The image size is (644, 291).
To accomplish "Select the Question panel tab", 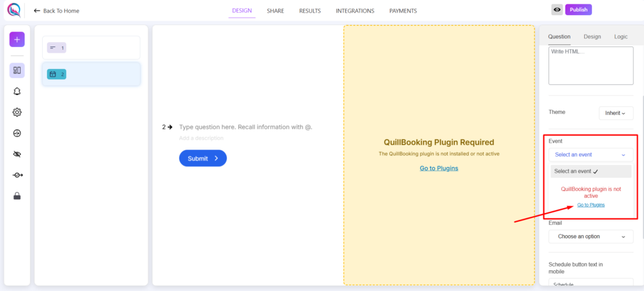I will pyautogui.click(x=559, y=36).
